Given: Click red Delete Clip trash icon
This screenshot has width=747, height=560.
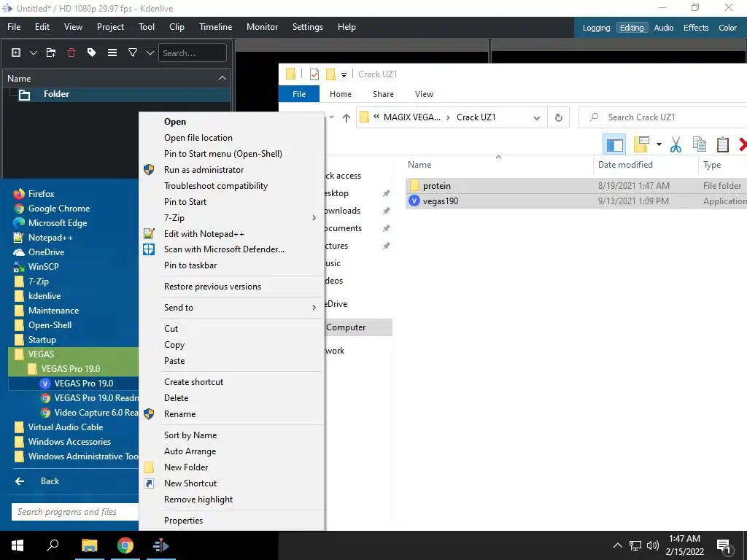Looking at the screenshot, I should pos(71,52).
